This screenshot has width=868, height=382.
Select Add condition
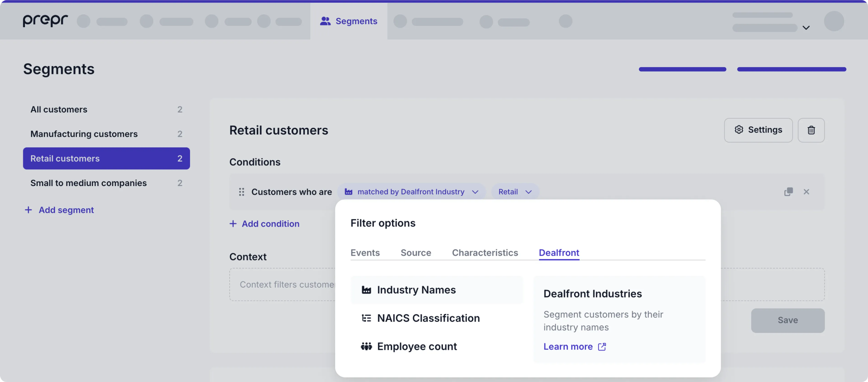(x=265, y=224)
